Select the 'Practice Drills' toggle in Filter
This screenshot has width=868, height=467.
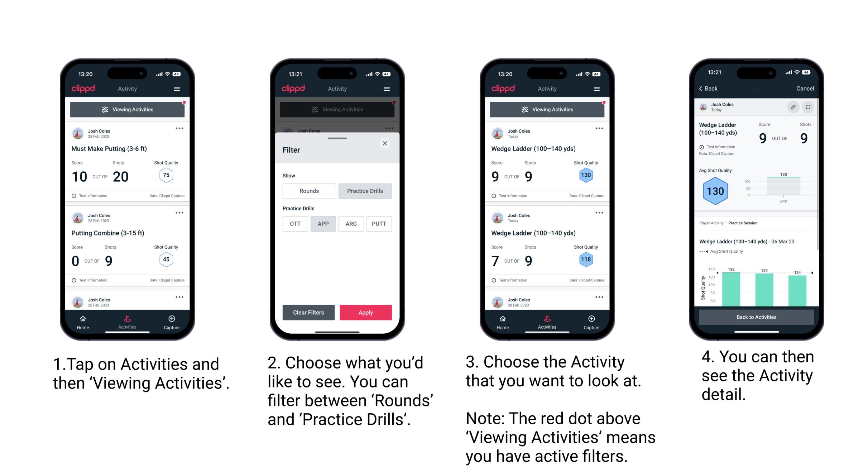pos(364,191)
